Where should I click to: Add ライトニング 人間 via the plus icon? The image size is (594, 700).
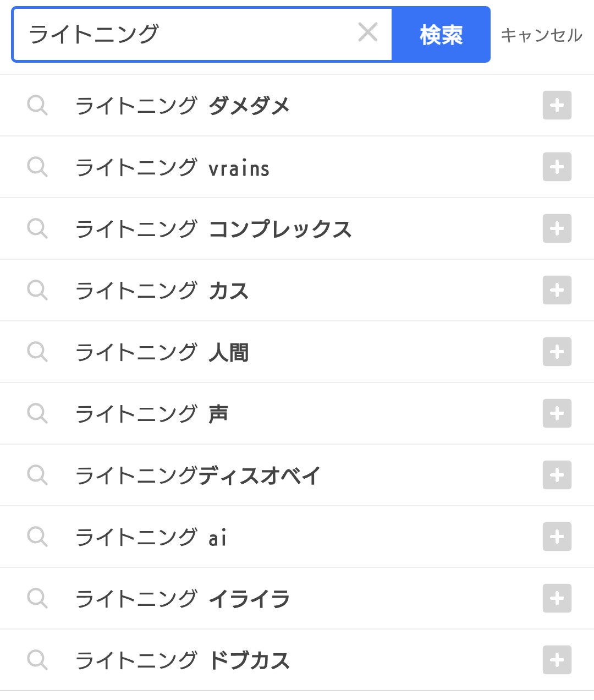(x=557, y=352)
